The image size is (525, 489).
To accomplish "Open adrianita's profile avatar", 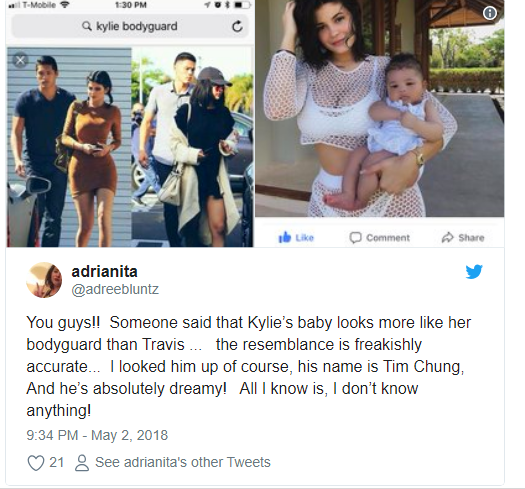I will (44, 280).
